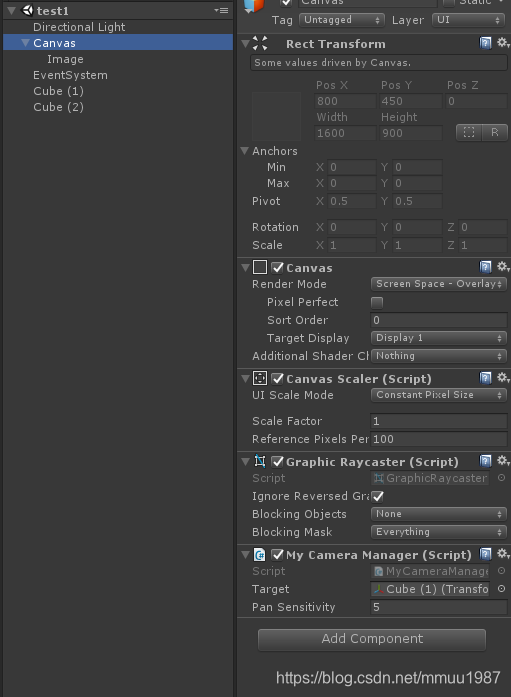
Task: Collapse the My Camera Manager foldout
Action: [245, 555]
